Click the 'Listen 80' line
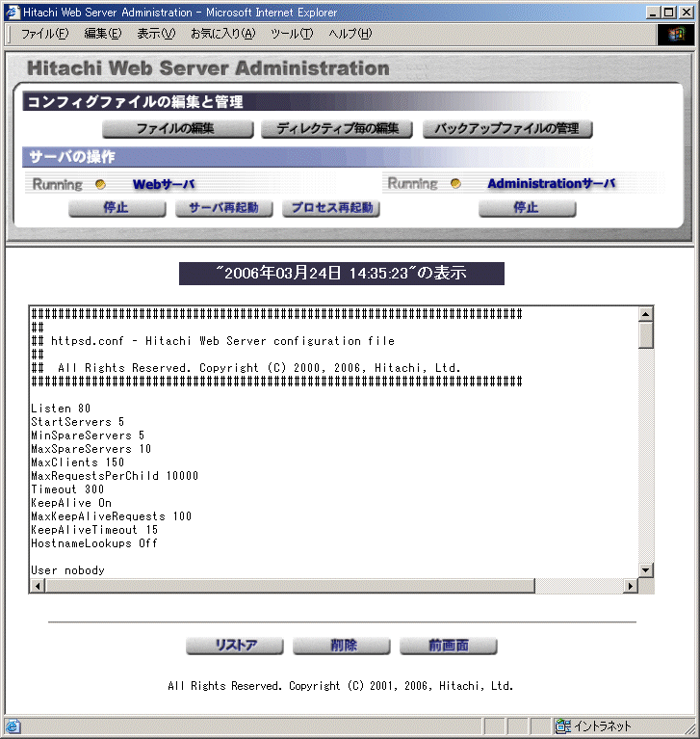 (61, 409)
